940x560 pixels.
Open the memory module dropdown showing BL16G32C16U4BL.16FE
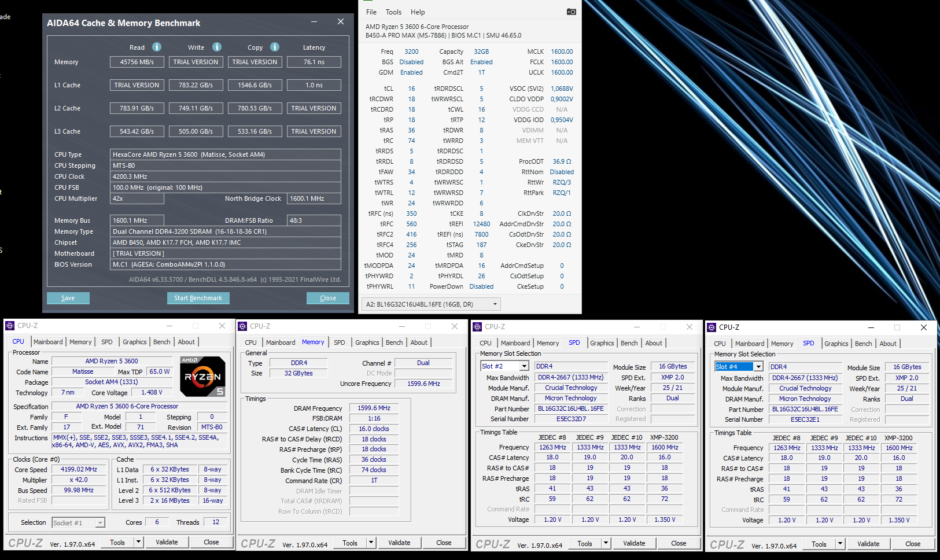click(431, 304)
